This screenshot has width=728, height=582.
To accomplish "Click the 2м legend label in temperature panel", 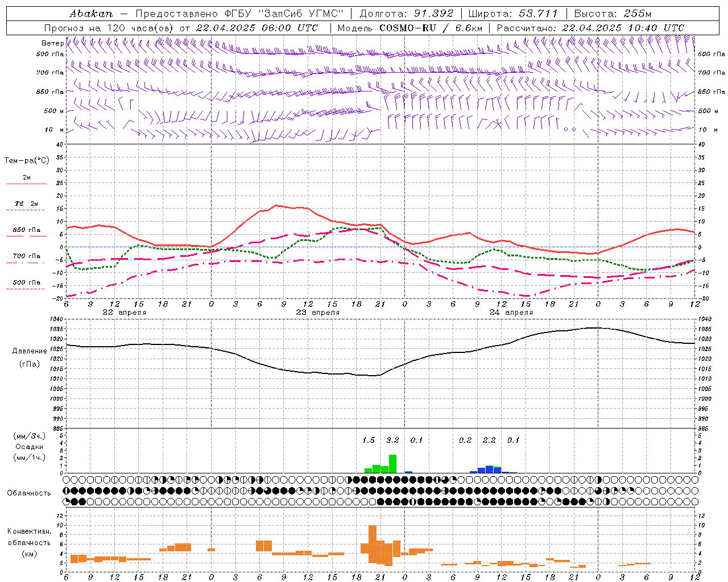I will 27,178.
